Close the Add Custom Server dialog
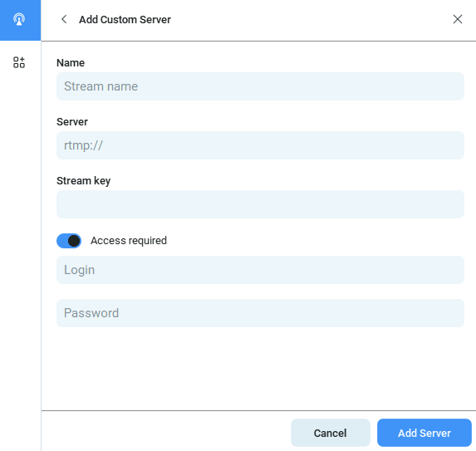Screen dimensions: 476x451 tap(458, 19)
